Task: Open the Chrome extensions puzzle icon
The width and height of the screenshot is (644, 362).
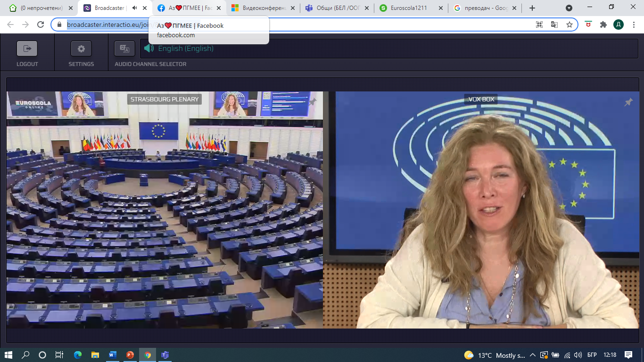Action: click(603, 25)
